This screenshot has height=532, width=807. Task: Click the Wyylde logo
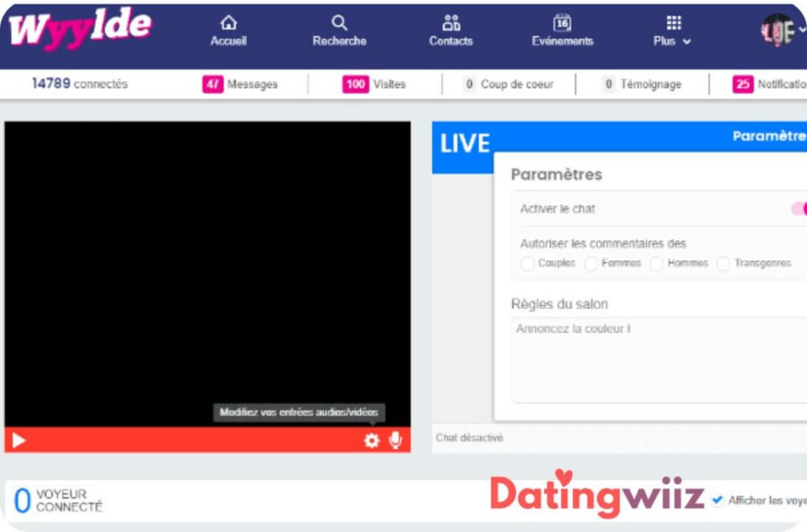pyautogui.click(x=80, y=30)
